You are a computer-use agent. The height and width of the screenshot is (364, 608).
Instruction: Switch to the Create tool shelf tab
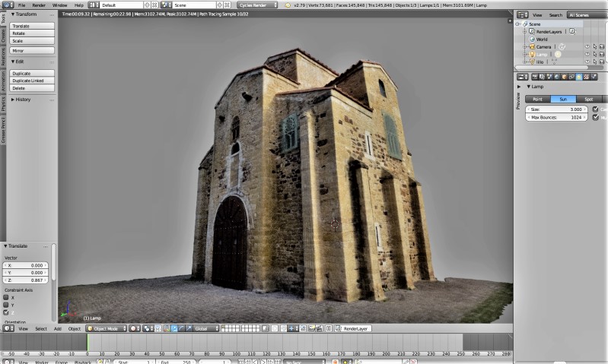coord(3,36)
